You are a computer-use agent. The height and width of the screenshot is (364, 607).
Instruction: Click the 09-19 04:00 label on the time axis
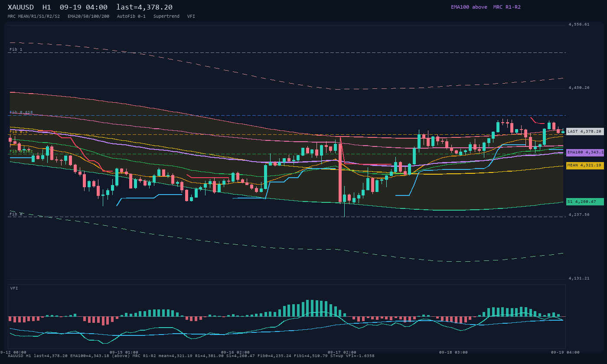[x=565, y=352]
